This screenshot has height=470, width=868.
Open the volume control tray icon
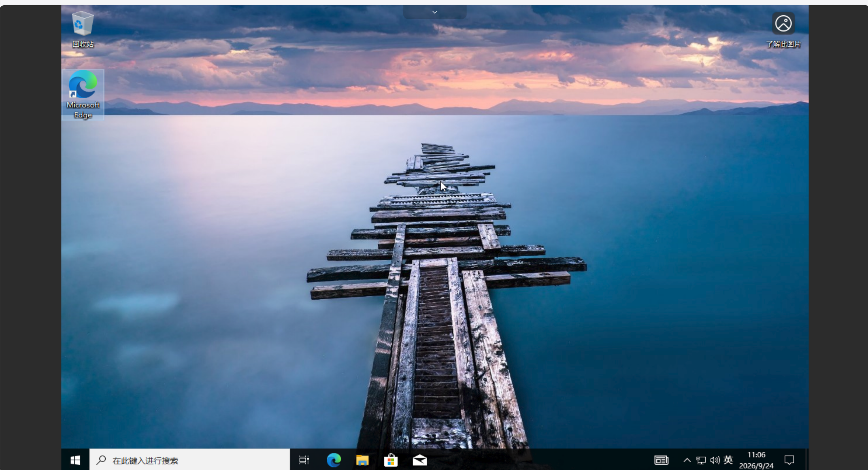pyautogui.click(x=714, y=460)
